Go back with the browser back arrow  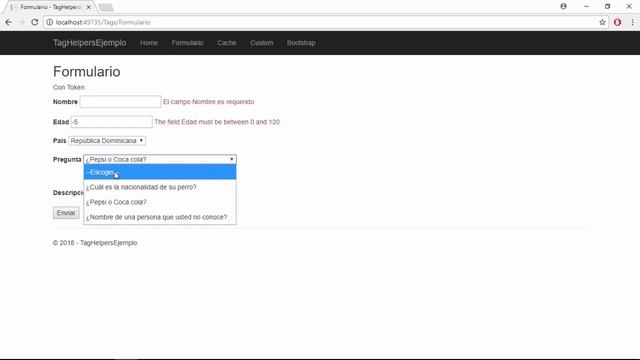point(9,22)
